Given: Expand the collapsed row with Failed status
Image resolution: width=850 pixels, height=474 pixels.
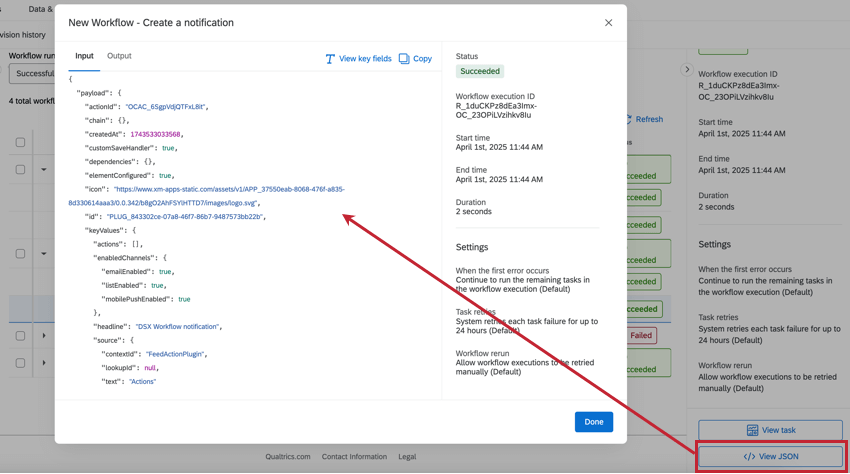Looking at the screenshot, I should (x=44, y=336).
